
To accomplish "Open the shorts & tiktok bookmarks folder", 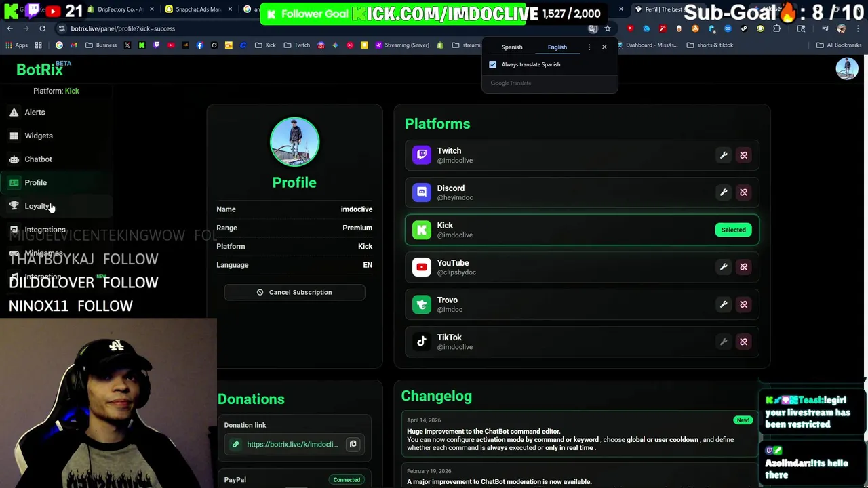I will [x=709, y=45].
